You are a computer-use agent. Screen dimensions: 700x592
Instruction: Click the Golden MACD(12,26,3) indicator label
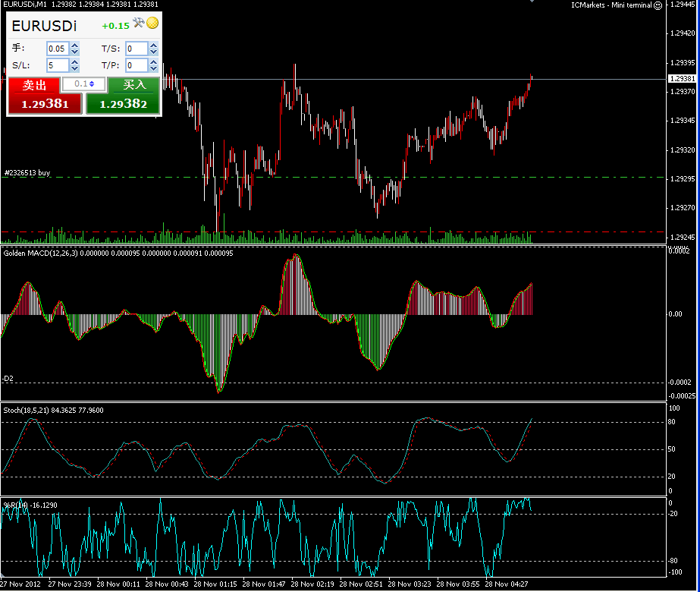pyautogui.click(x=41, y=253)
